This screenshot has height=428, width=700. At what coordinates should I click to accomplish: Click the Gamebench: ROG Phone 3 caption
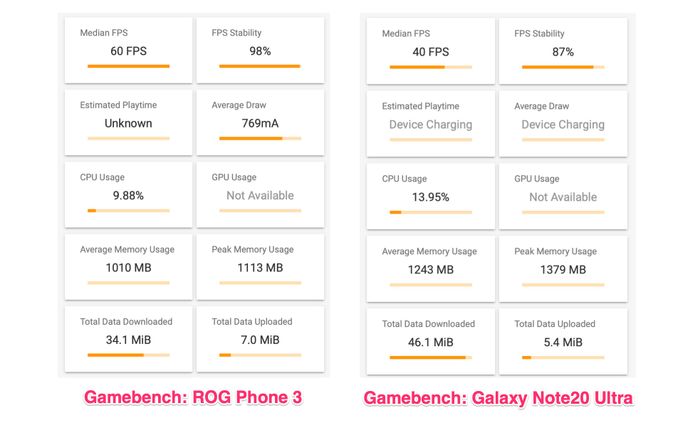[x=193, y=397]
